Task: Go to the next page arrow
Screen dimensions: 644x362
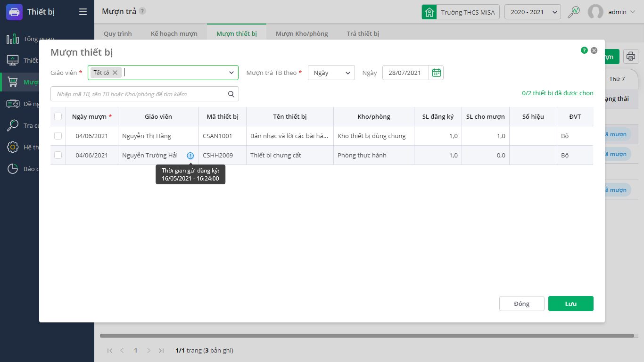Action: pyautogui.click(x=149, y=351)
